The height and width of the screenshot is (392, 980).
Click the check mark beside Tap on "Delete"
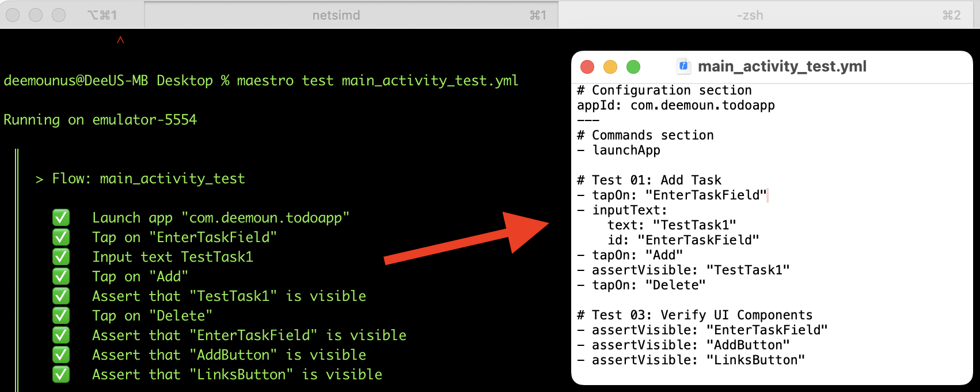pyautogui.click(x=61, y=316)
